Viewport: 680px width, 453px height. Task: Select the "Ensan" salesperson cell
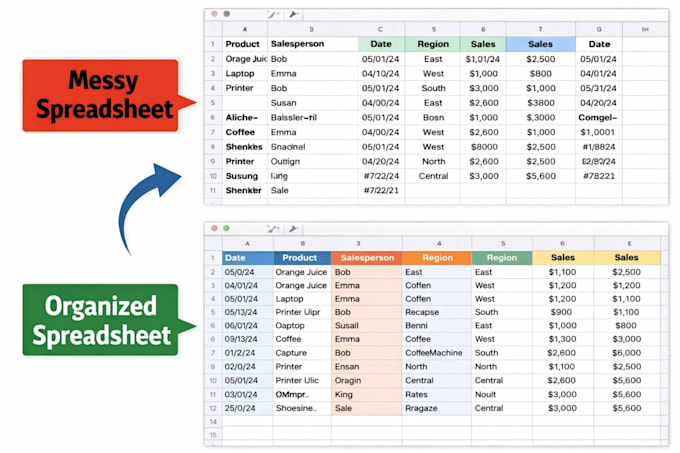tap(366, 367)
